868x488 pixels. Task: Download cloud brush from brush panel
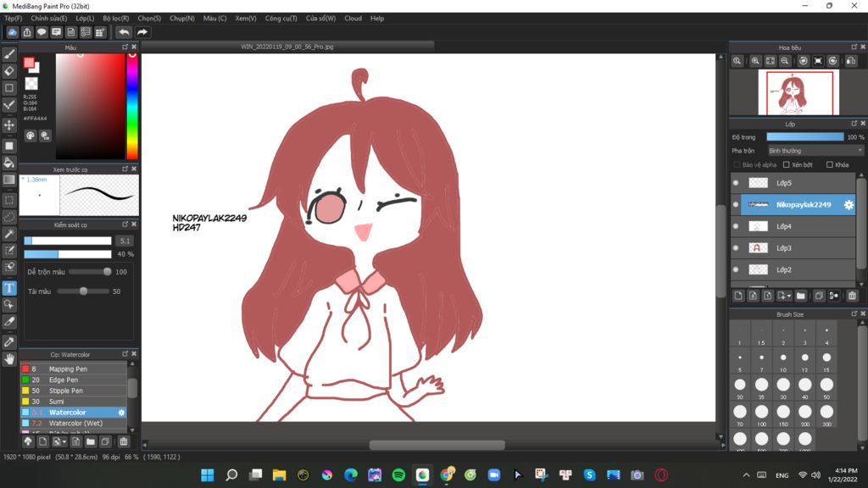point(28,441)
